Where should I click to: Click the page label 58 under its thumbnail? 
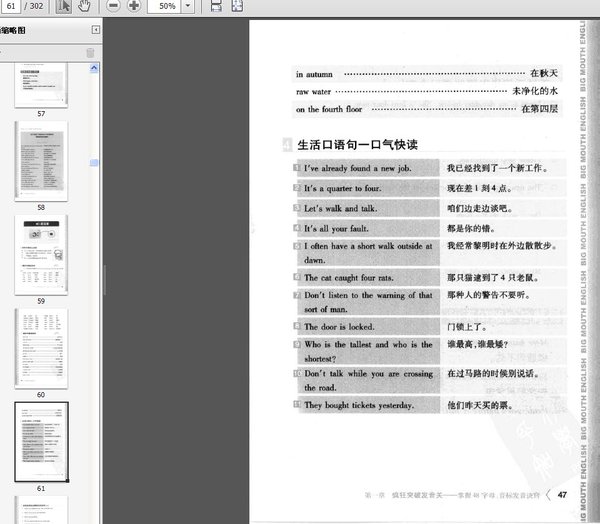tap(41, 207)
